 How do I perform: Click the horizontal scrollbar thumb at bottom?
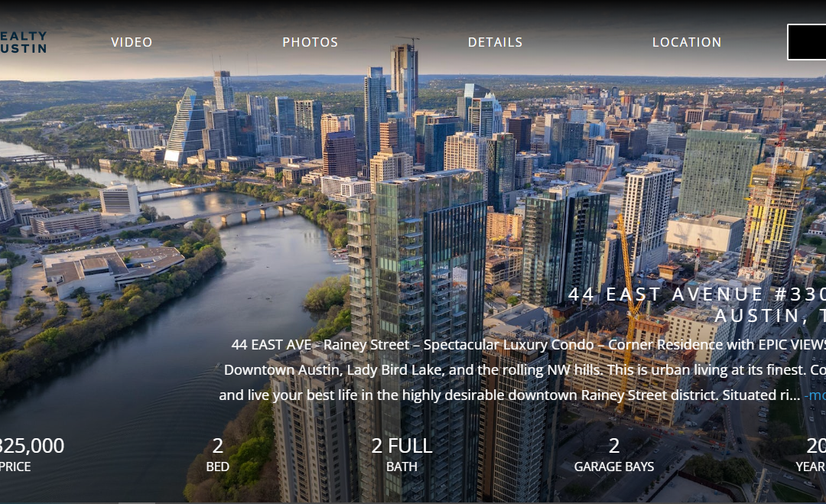[137, 502]
